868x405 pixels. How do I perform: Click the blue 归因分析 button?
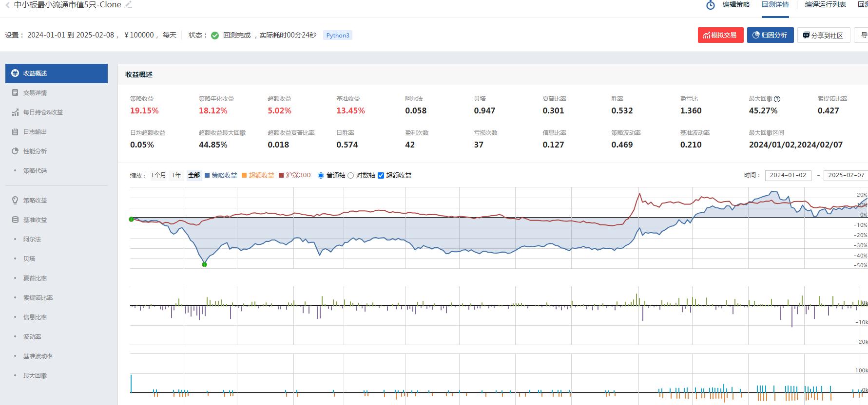point(770,35)
